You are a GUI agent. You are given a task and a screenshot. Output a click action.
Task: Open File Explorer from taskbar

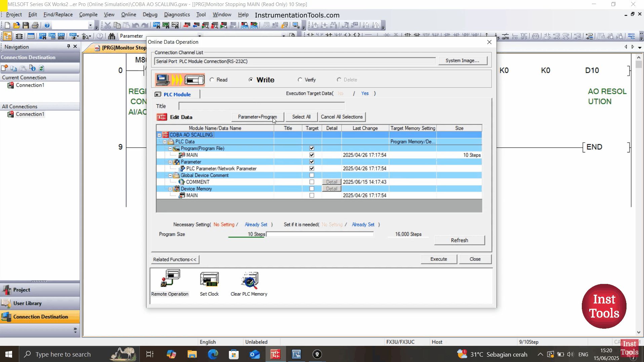(x=192, y=354)
